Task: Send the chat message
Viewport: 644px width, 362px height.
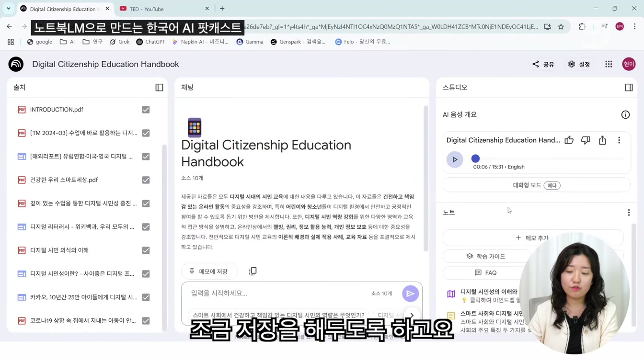Action: 410,294
